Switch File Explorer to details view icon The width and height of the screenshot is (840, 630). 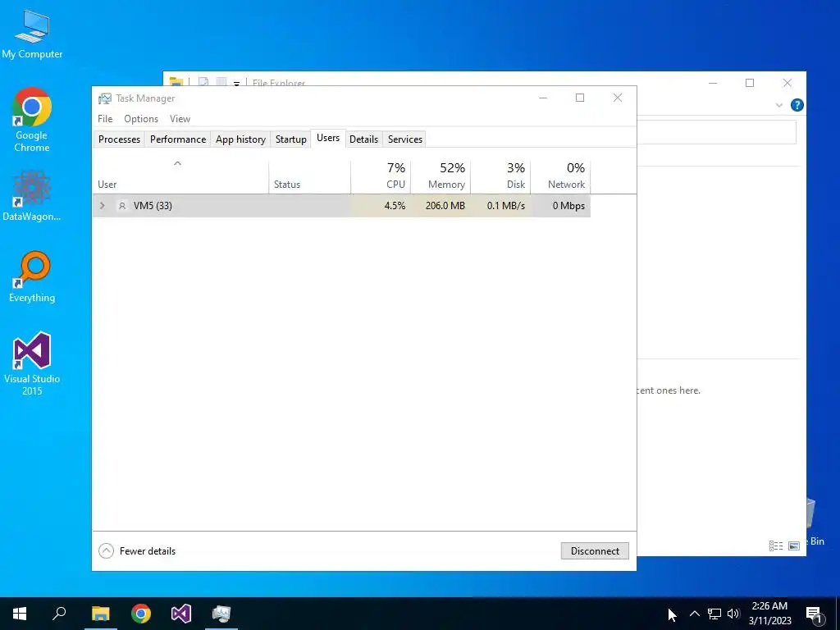[x=776, y=546]
